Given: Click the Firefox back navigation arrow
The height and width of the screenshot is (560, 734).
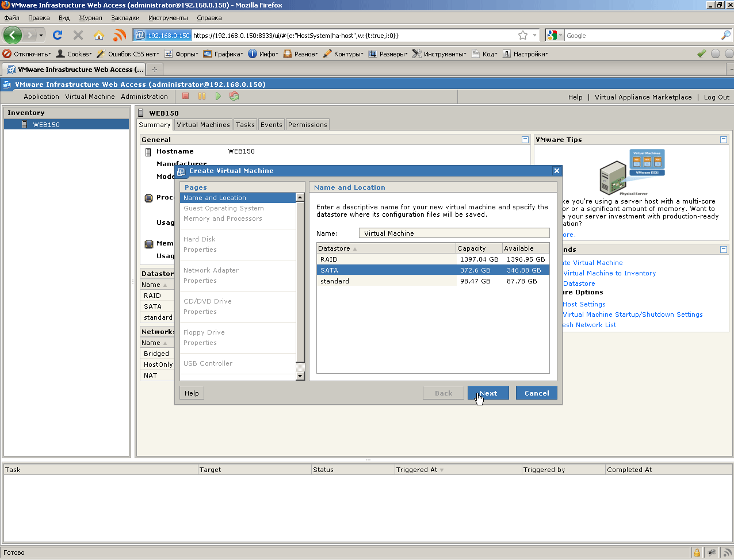Looking at the screenshot, I should 13,35.
